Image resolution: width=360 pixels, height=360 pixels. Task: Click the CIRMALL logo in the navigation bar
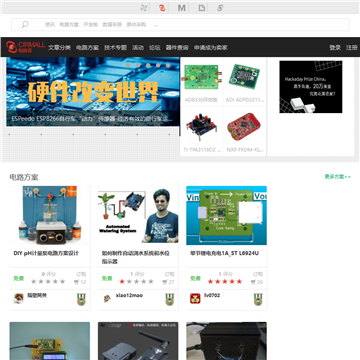click(x=26, y=47)
